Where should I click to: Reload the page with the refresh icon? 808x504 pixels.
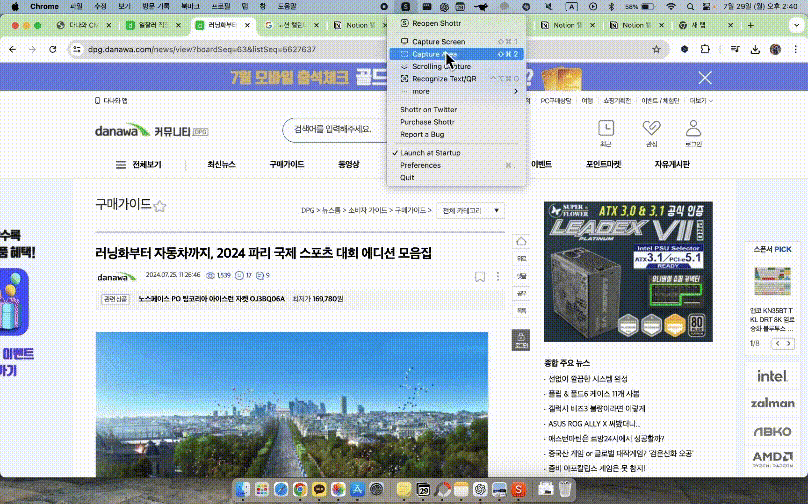coord(53,48)
